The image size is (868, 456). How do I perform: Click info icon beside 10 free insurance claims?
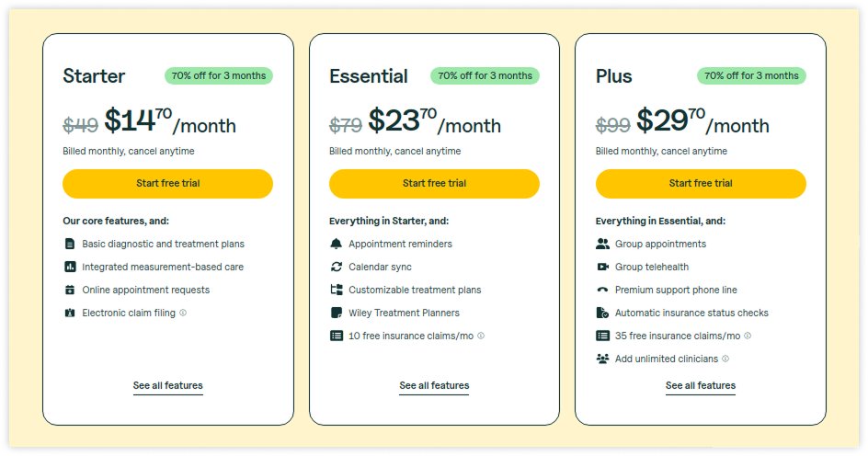[x=481, y=336]
